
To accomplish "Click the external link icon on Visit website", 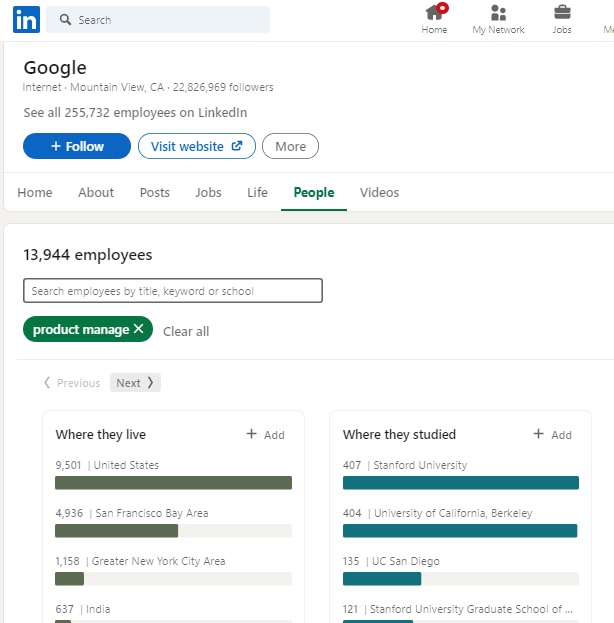I will (x=237, y=146).
